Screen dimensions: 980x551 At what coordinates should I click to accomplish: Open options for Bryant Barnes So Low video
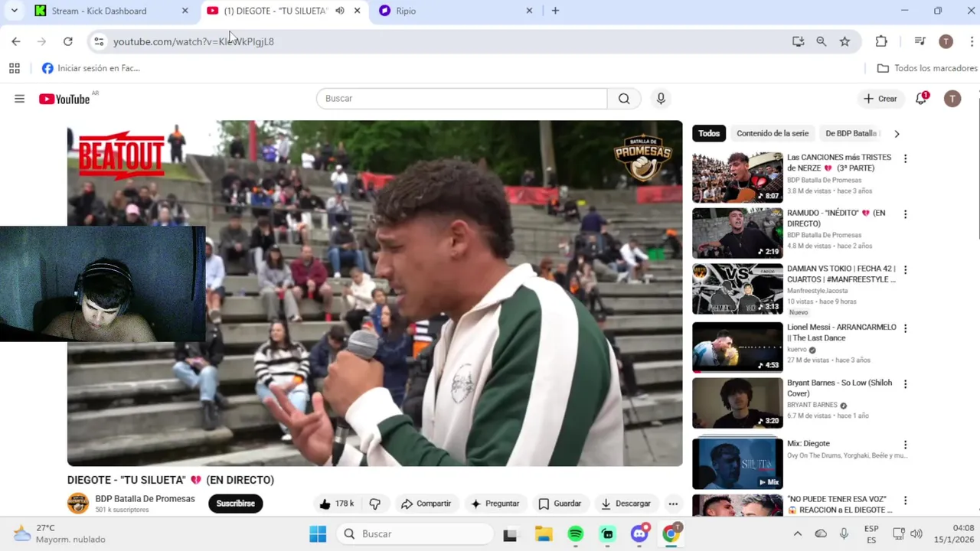click(x=905, y=384)
